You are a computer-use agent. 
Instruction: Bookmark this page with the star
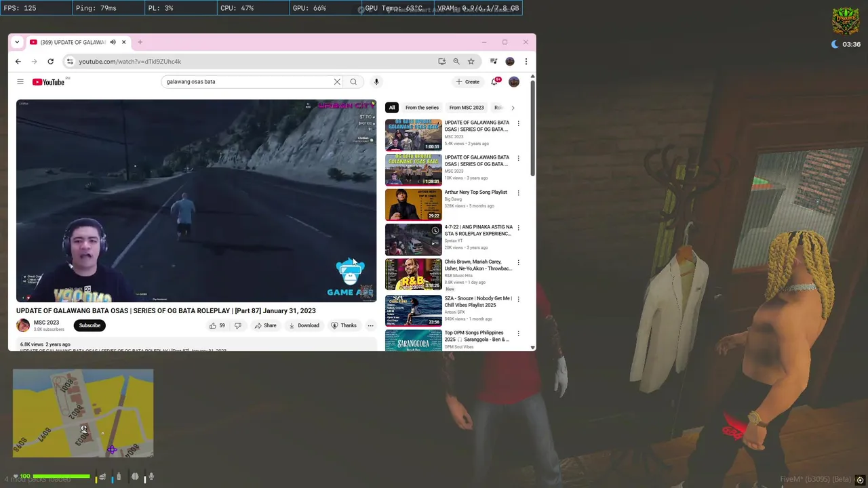[x=471, y=61]
